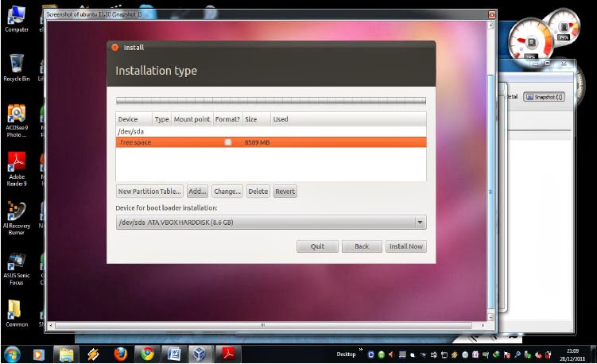Screen dimensions: 597x364
Task: Click the taskbar clock showing 21:09
Action: click(572, 354)
